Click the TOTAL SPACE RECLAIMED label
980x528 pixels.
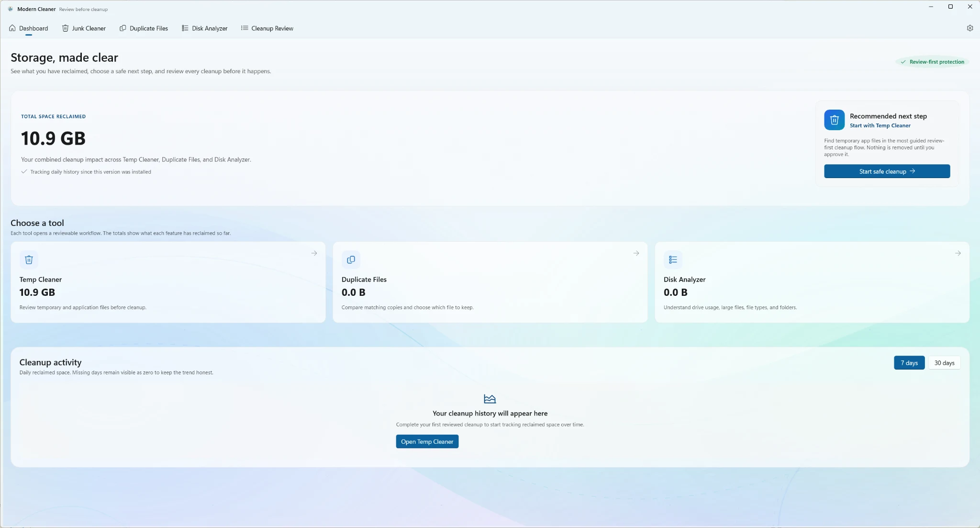pos(54,116)
